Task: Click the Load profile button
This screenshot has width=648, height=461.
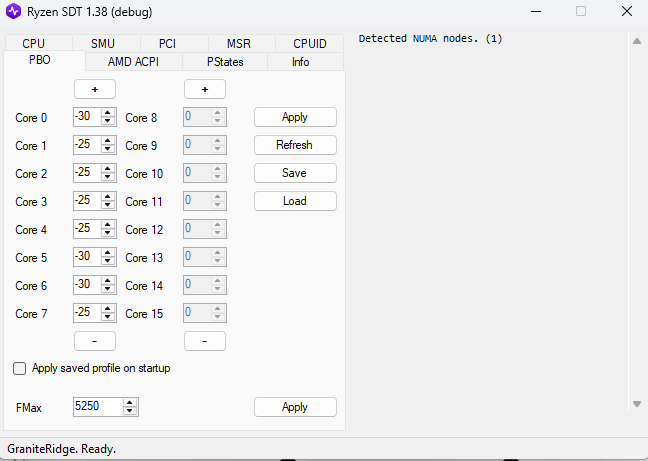Action: coord(294,201)
